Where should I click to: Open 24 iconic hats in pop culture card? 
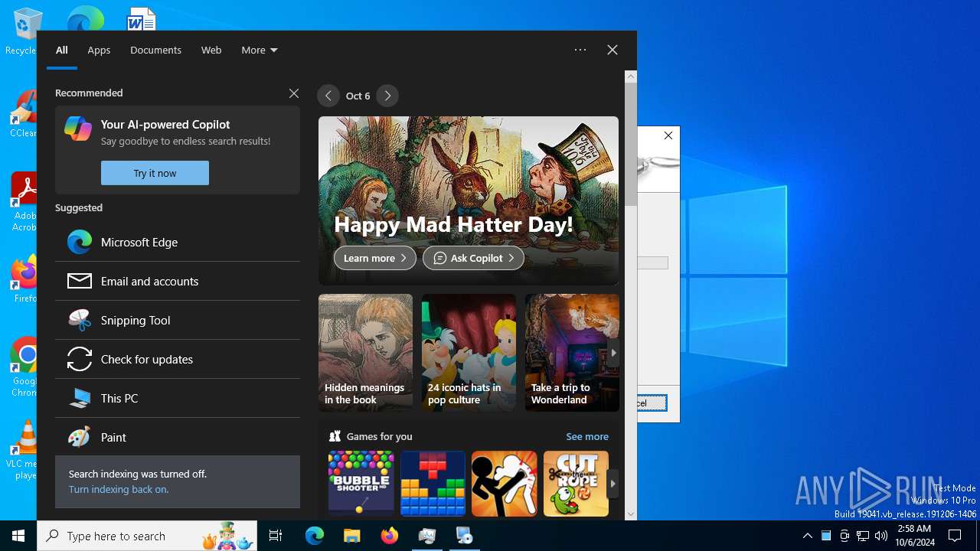pyautogui.click(x=469, y=353)
